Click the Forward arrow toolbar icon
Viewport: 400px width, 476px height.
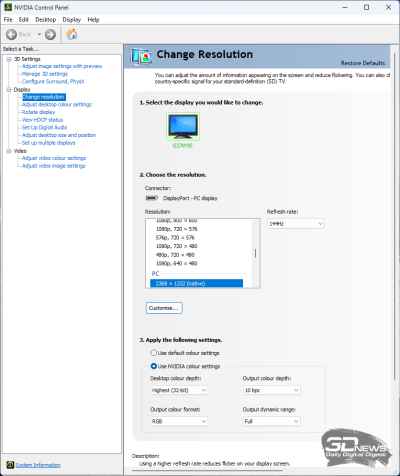tap(50, 34)
